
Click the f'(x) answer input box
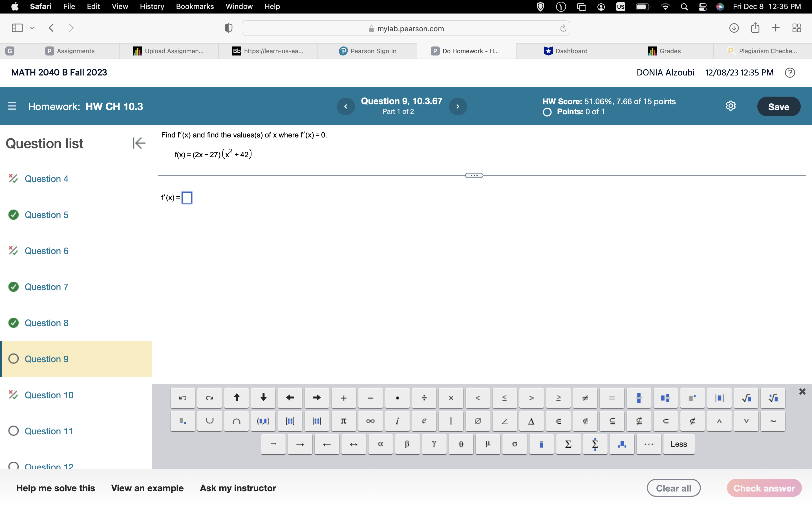[187, 197]
